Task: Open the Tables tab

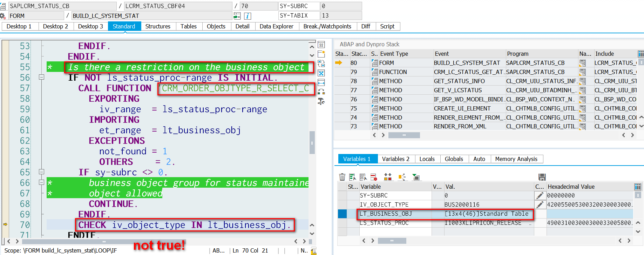Action: click(189, 26)
